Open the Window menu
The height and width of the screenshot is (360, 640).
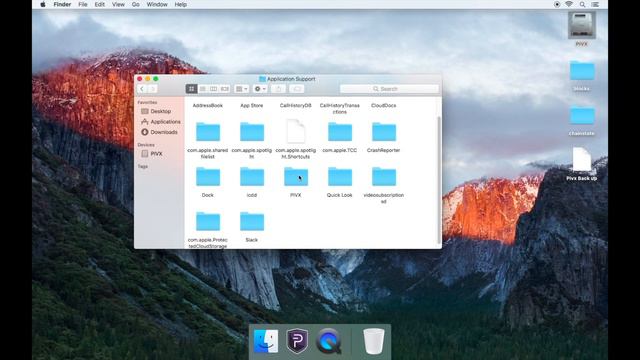tap(157, 4)
